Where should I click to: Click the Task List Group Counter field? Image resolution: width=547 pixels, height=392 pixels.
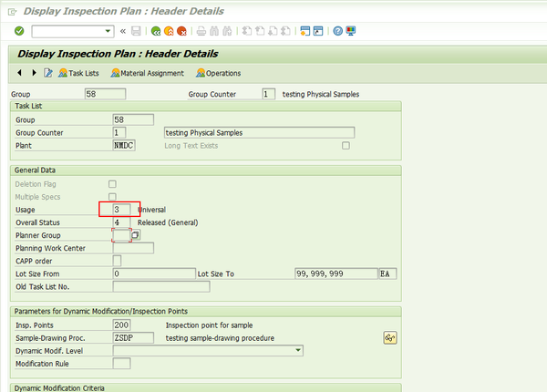pyautogui.click(x=119, y=132)
